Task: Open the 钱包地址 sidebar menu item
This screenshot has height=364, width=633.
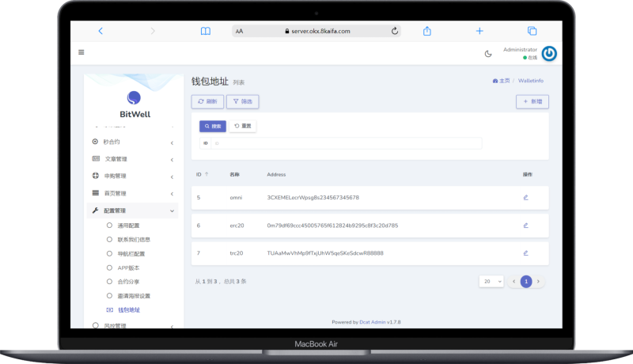Action: 128,309
